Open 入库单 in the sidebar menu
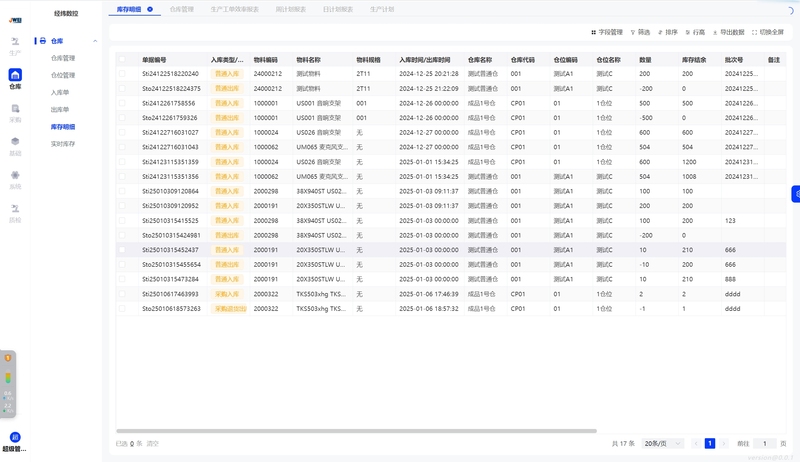 point(60,92)
